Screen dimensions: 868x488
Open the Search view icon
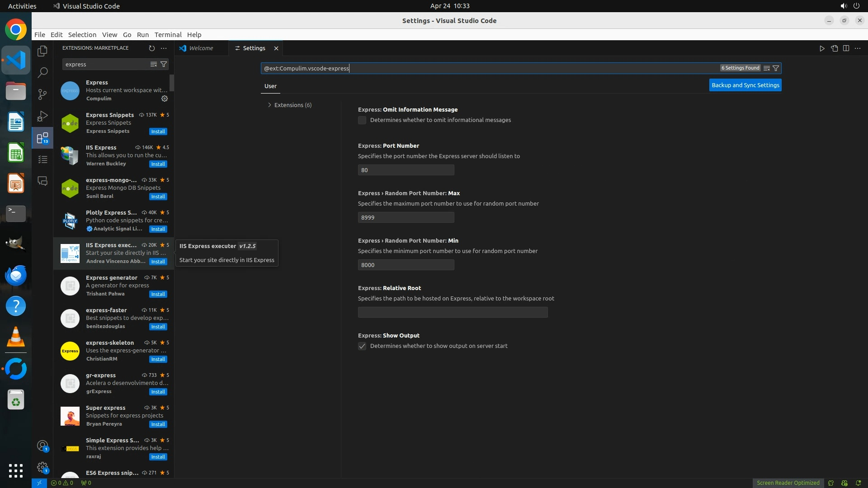point(42,72)
